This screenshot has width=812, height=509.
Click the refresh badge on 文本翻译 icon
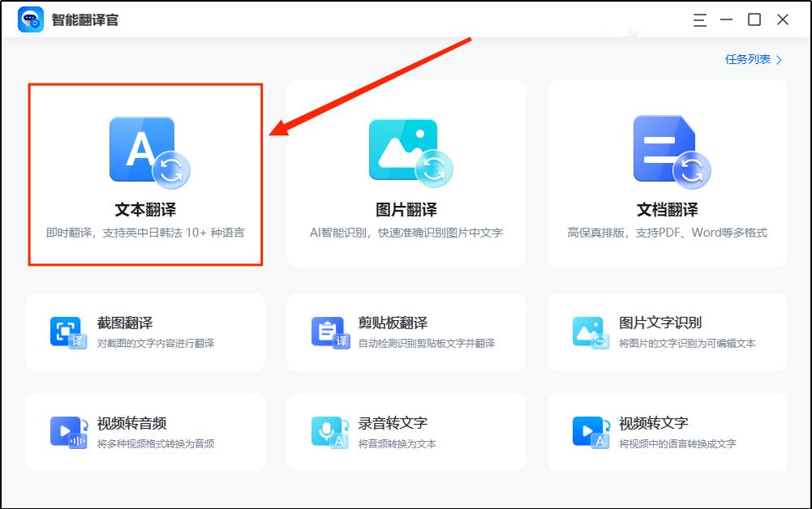point(170,171)
